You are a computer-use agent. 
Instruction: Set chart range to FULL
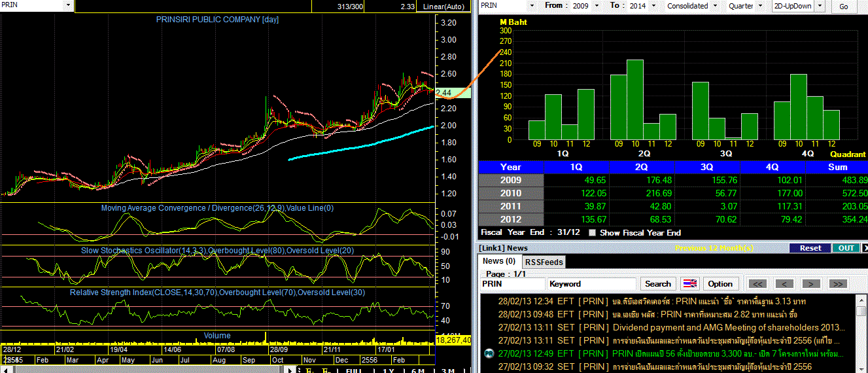(355, 370)
